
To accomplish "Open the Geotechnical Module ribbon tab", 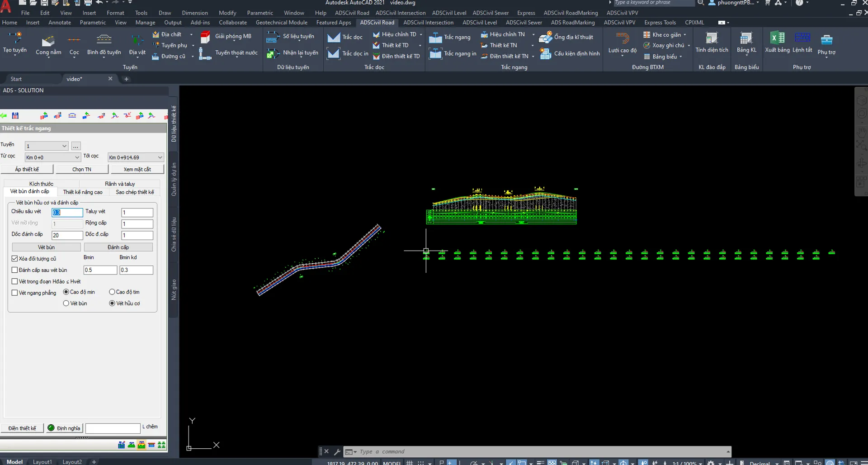I will [281, 23].
